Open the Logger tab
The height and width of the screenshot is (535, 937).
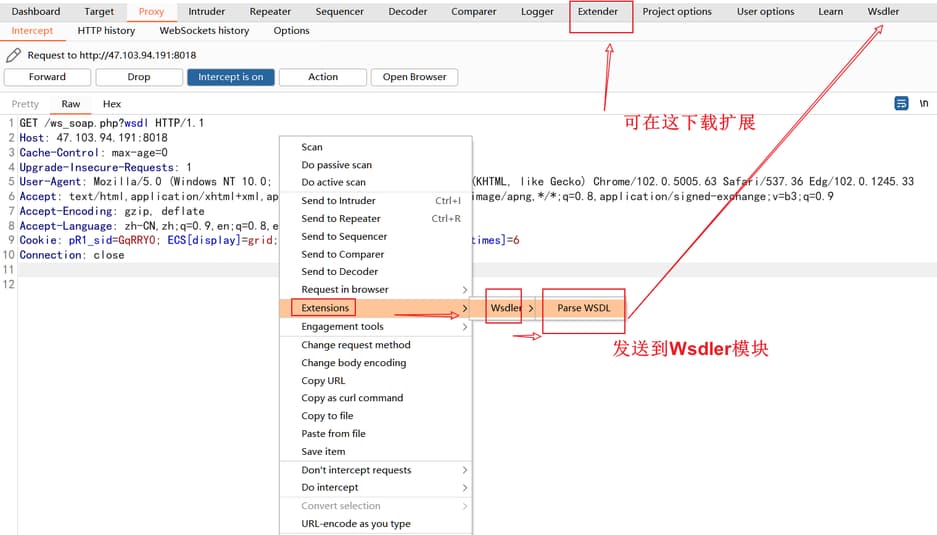coord(537,11)
